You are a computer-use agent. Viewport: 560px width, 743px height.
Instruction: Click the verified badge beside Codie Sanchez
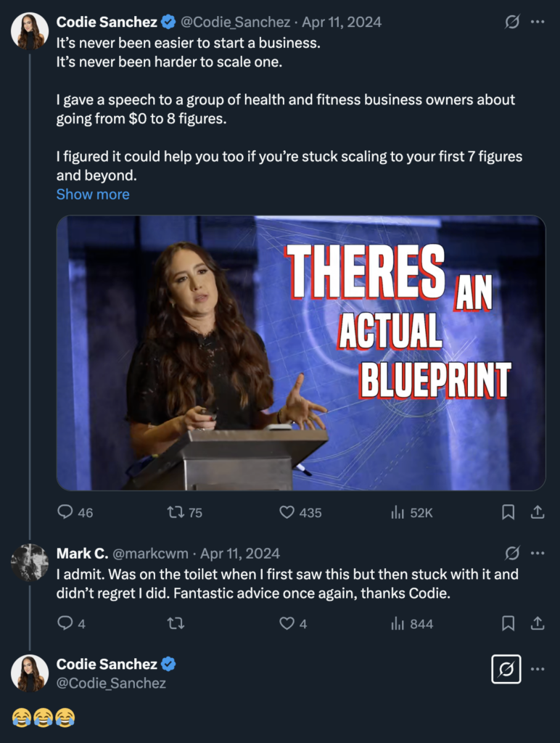[167, 22]
